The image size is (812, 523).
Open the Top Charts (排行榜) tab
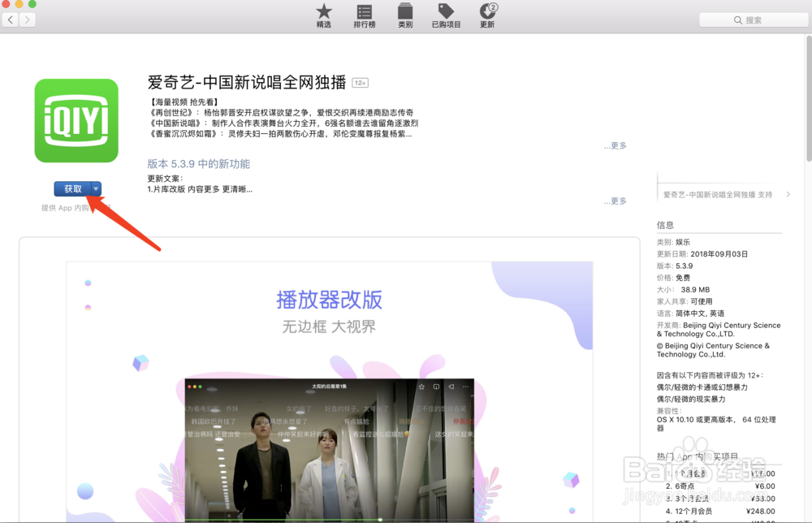364,15
